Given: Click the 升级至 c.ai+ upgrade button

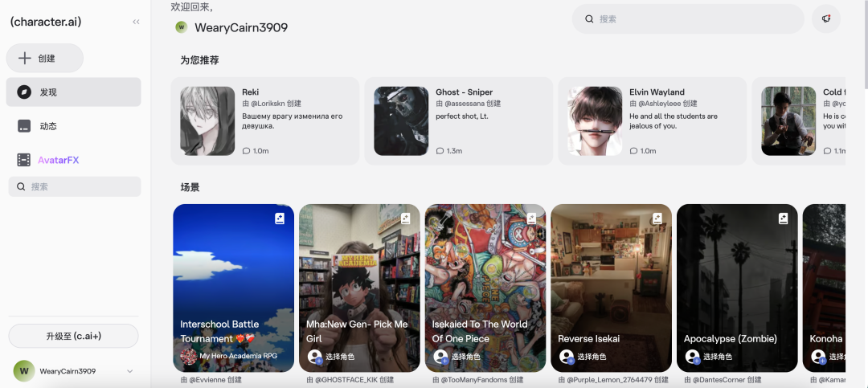Looking at the screenshot, I should point(73,336).
